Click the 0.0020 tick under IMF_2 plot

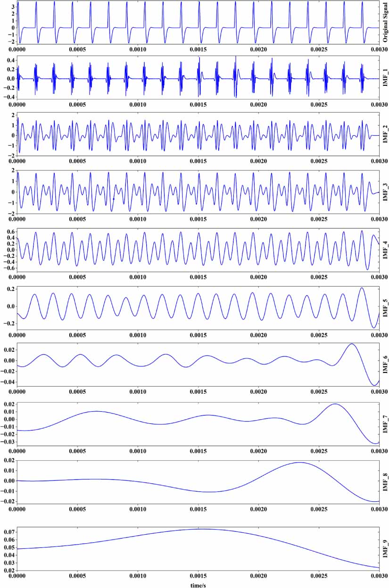pos(257,161)
